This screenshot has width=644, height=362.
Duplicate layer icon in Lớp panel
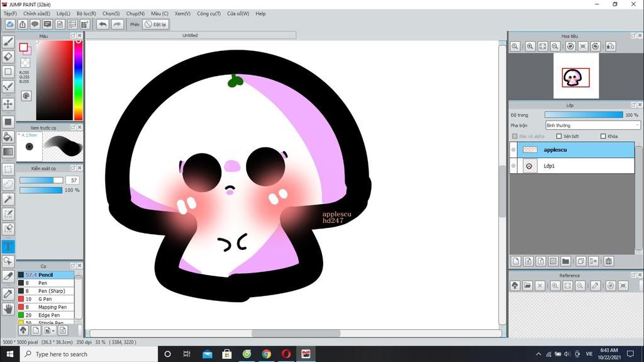580,261
